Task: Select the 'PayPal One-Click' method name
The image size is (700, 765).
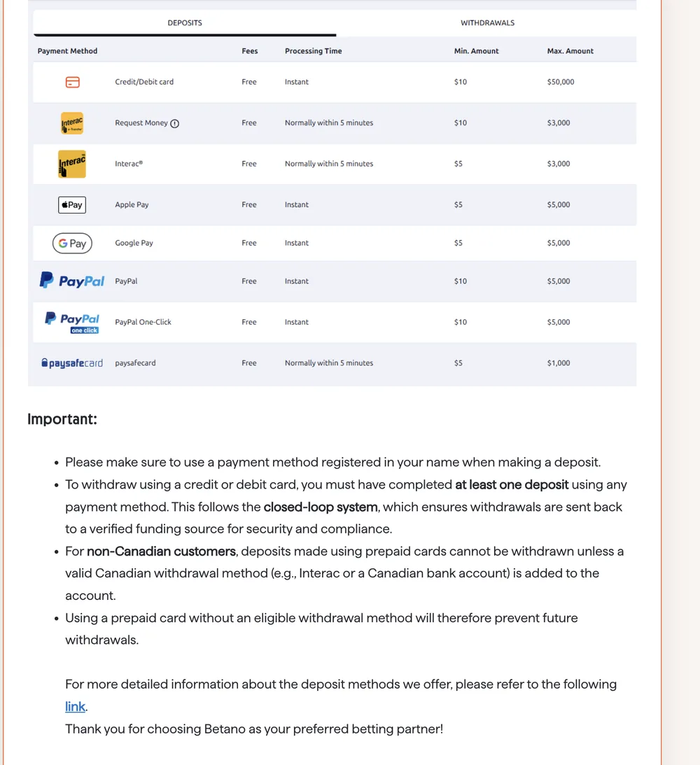Action: click(143, 322)
